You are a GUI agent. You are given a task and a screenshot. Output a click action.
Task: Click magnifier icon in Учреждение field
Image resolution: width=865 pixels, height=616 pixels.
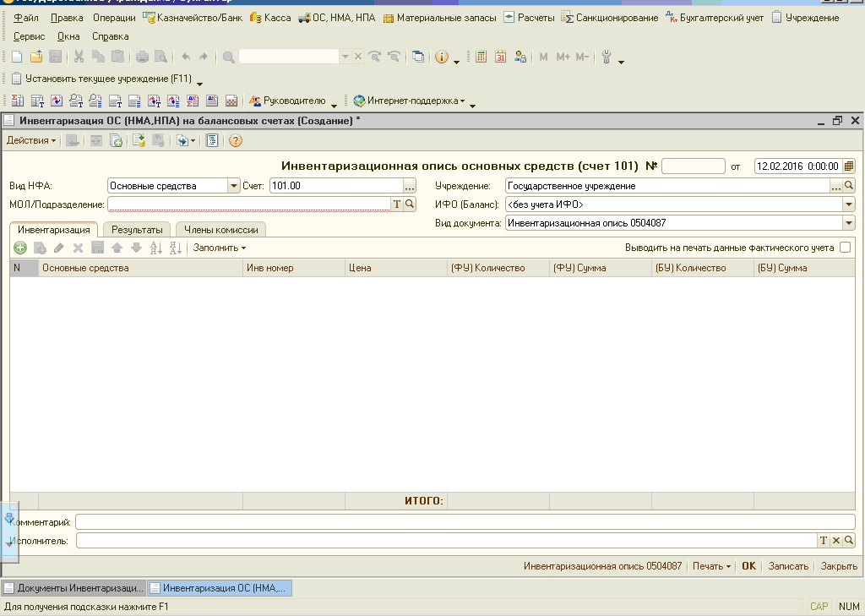(849, 186)
